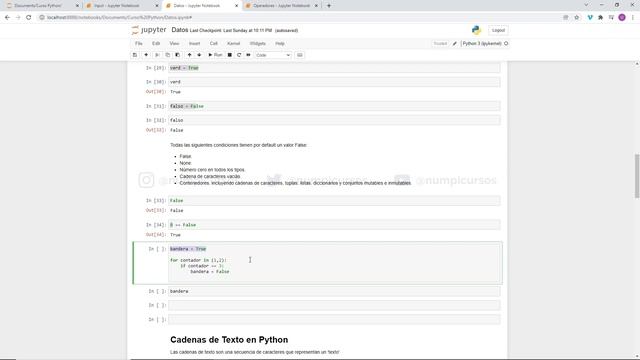This screenshot has height=360, width=640.
Task: Open the tab search chevron
Action: point(586,5)
